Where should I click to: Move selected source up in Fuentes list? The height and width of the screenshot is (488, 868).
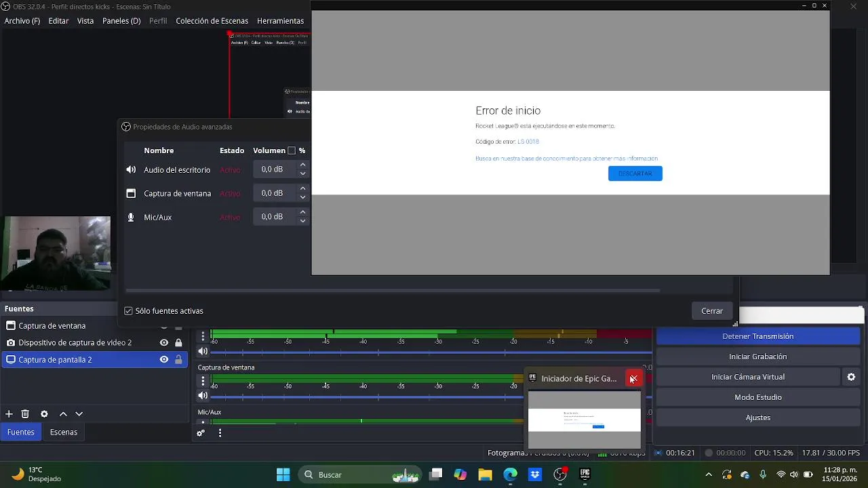(63, 414)
